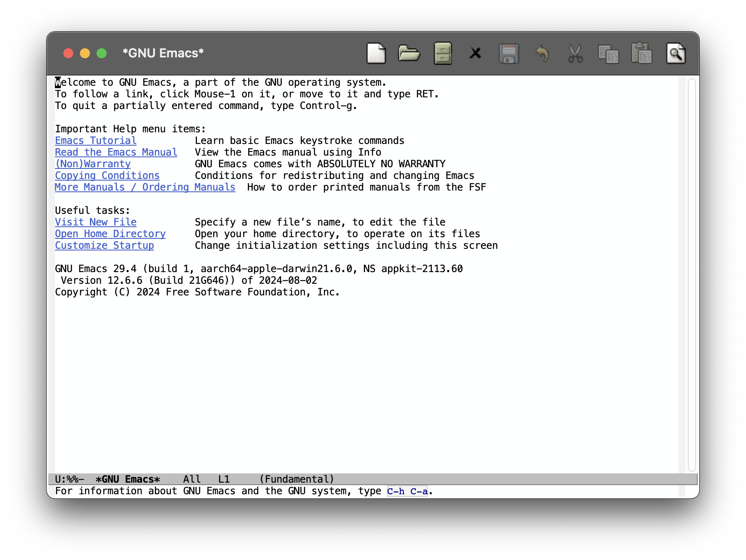The image size is (746, 560).
Task: Click the Cut scissors icon
Action: click(x=575, y=54)
